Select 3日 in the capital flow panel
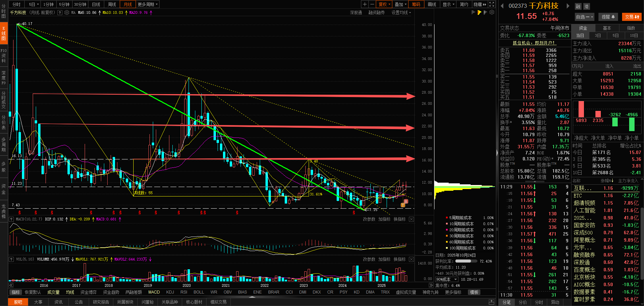The width and height of the screenshot is (644, 306). point(598,35)
